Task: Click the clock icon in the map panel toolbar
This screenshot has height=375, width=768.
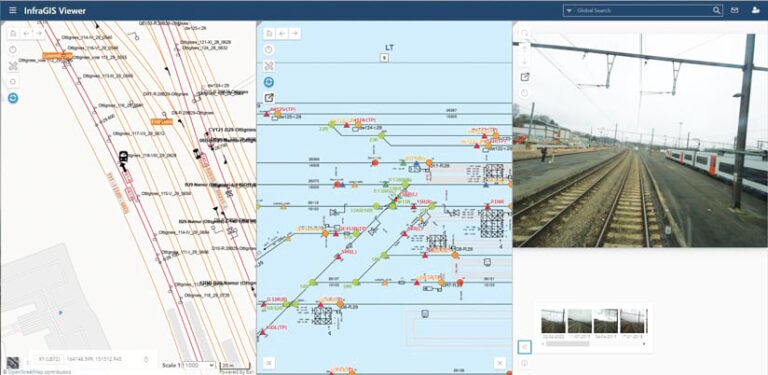Action: point(13,50)
